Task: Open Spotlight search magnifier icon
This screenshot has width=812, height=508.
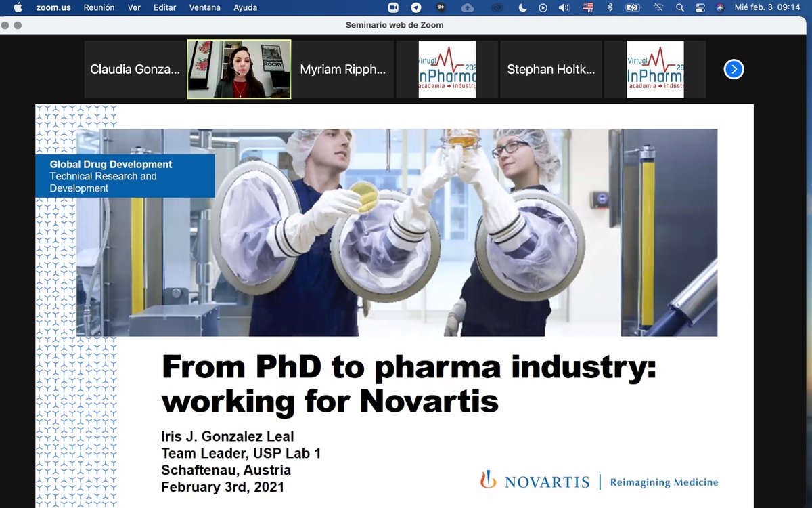Action: pos(679,7)
